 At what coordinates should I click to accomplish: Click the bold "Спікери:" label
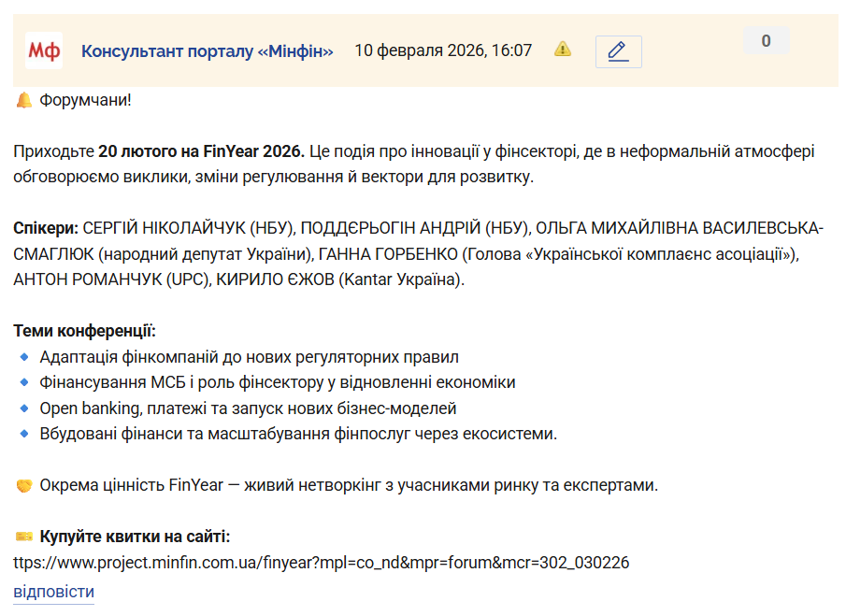47,228
